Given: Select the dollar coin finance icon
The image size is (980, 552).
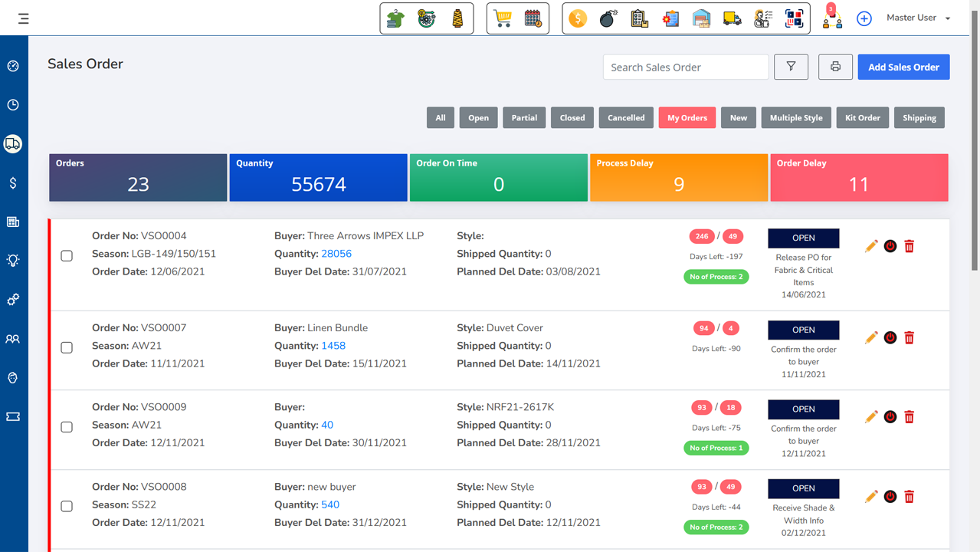Looking at the screenshot, I should point(577,18).
